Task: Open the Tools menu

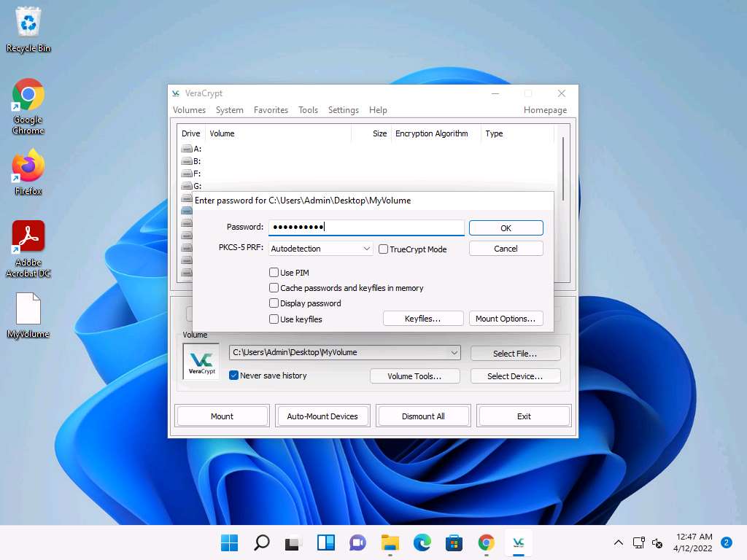Action: point(308,110)
